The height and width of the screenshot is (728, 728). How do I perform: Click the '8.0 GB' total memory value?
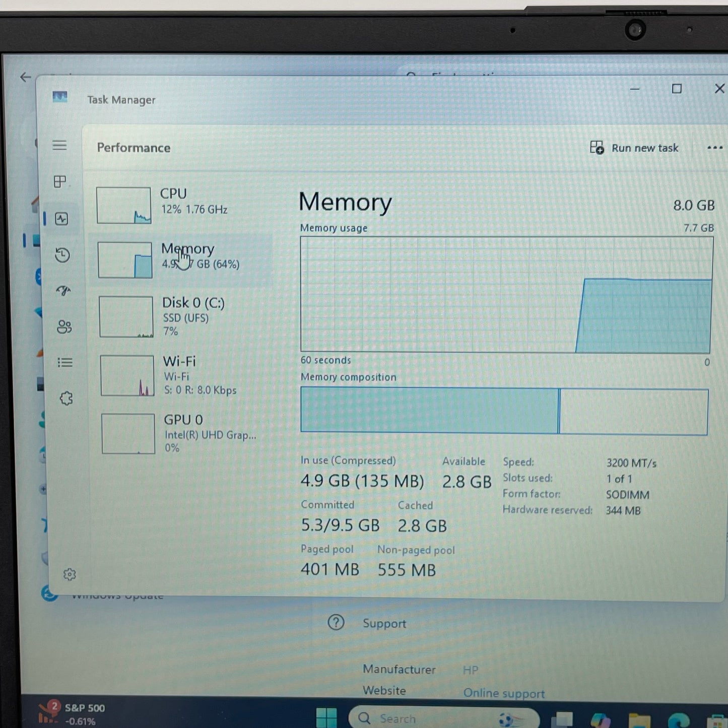point(694,206)
